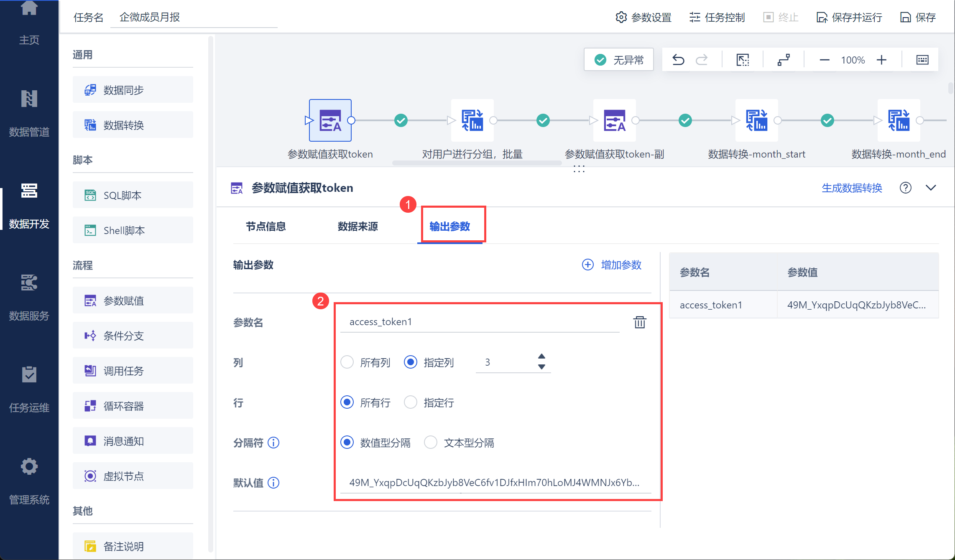Increase column number with up arrow
Image resolution: width=955 pixels, height=560 pixels.
(541, 356)
